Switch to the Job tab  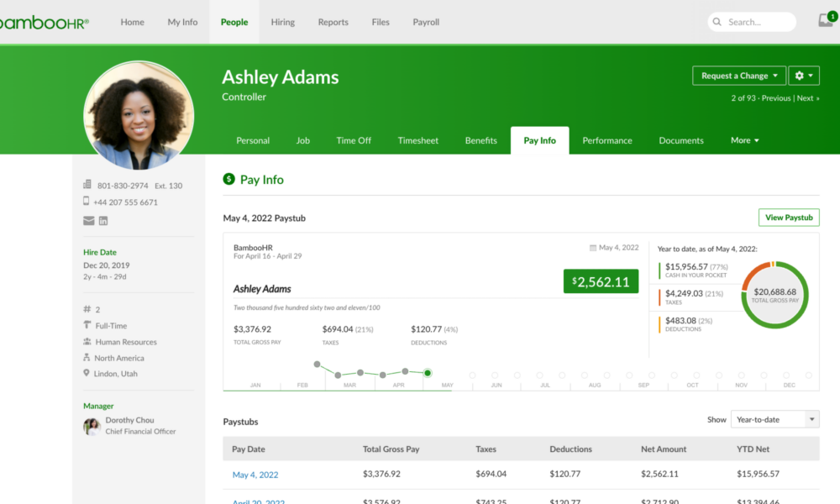point(302,140)
